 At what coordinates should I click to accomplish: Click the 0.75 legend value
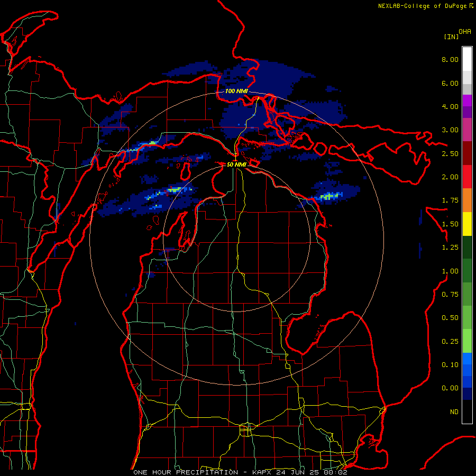click(450, 295)
